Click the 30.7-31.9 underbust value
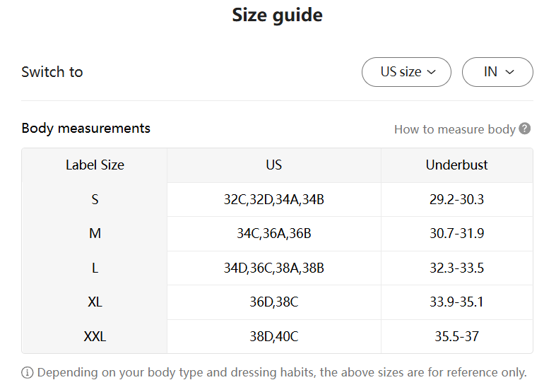 (456, 233)
